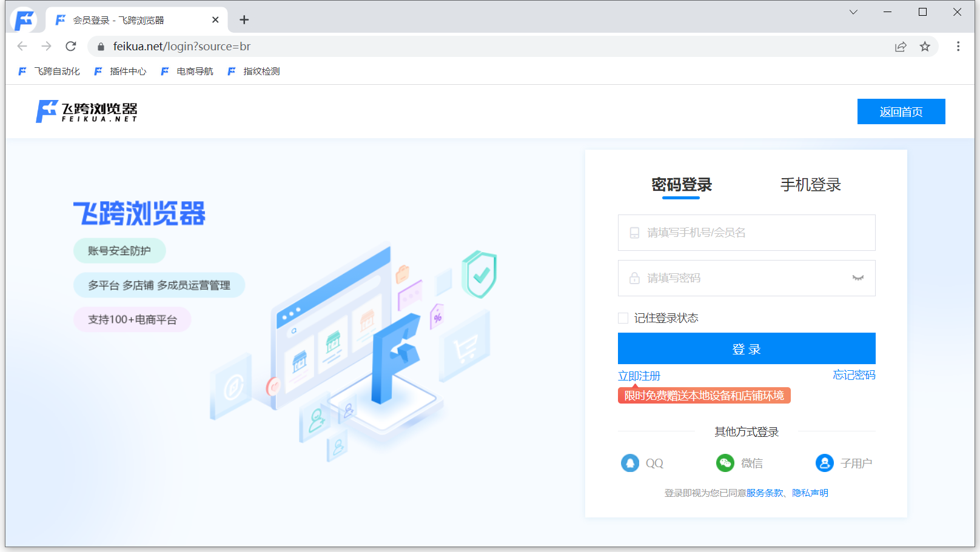Image resolution: width=980 pixels, height=552 pixels.
Task: Go forward to next page
Action: [47, 46]
